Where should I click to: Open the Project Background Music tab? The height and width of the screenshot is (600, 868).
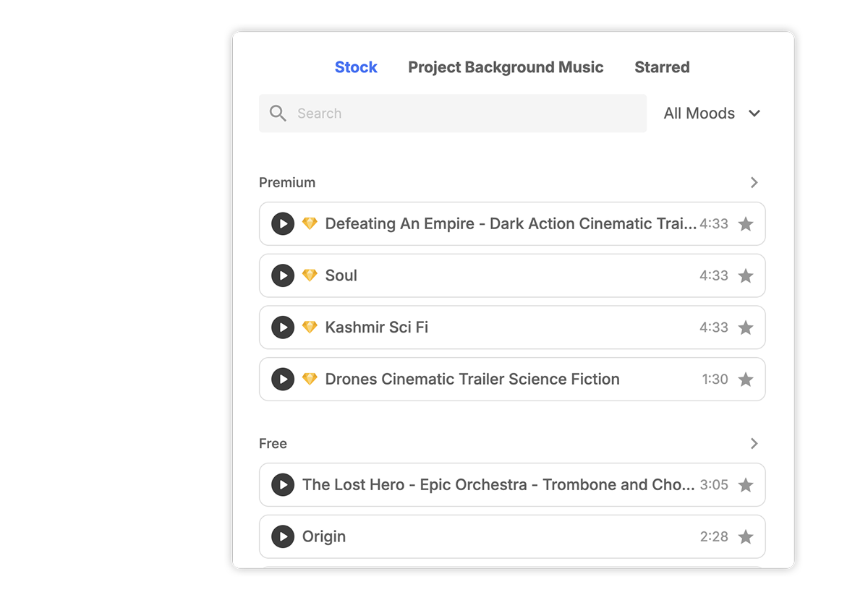[505, 67]
